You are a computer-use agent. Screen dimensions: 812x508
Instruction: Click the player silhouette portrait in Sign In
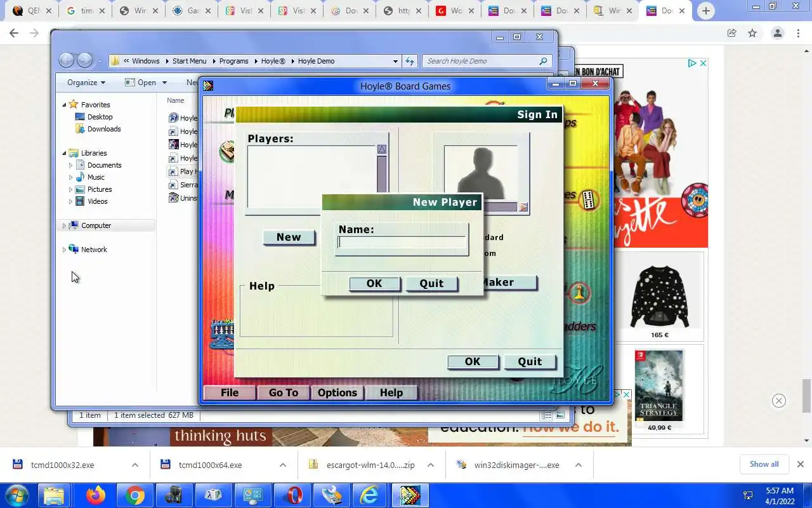coord(481,173)
